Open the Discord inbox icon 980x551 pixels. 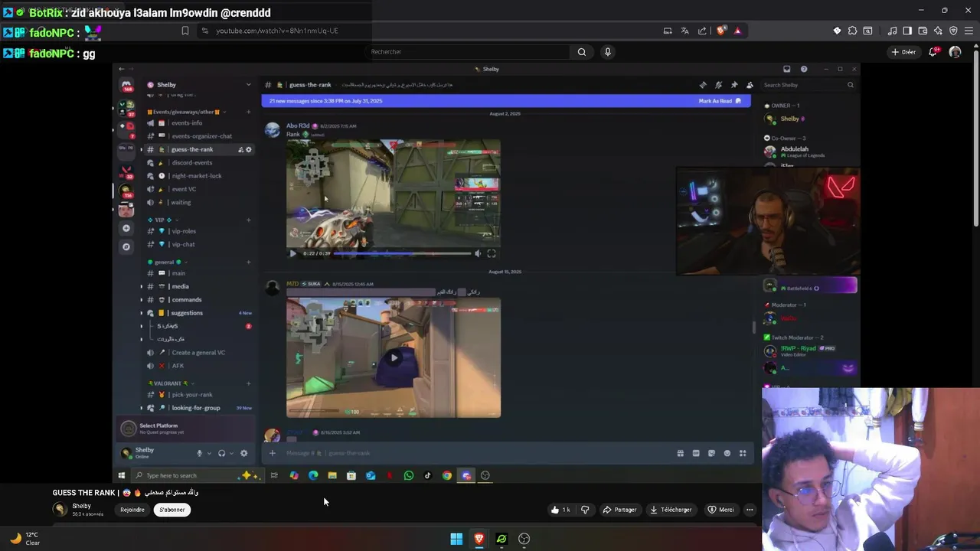786,69
